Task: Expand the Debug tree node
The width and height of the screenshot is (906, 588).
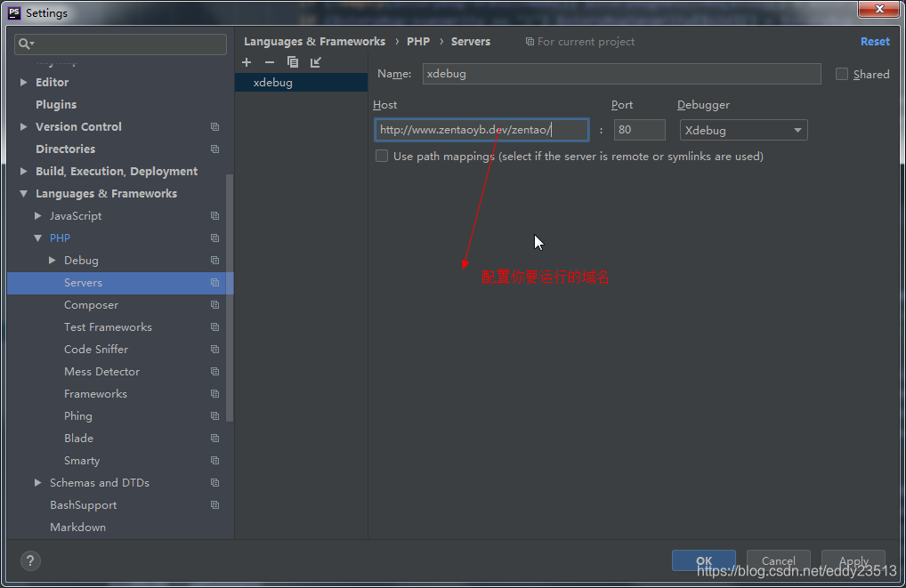Action: 53,260
